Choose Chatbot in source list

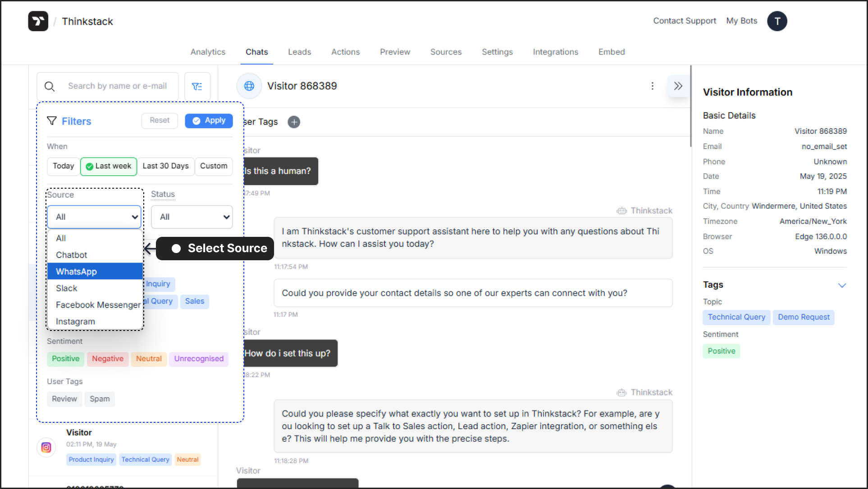[95, 255]
